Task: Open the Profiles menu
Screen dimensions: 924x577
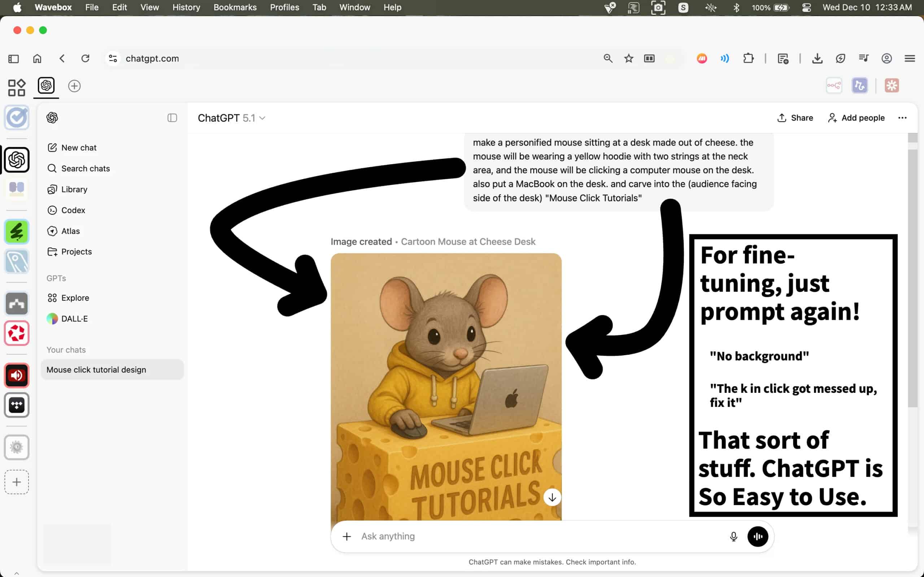Action: coord(284,7)
